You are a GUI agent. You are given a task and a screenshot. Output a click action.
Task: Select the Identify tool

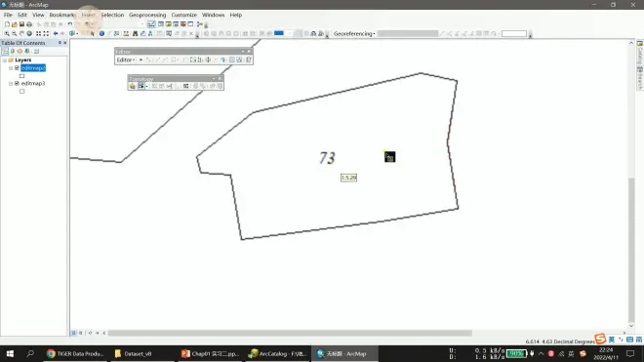[101, 34]
